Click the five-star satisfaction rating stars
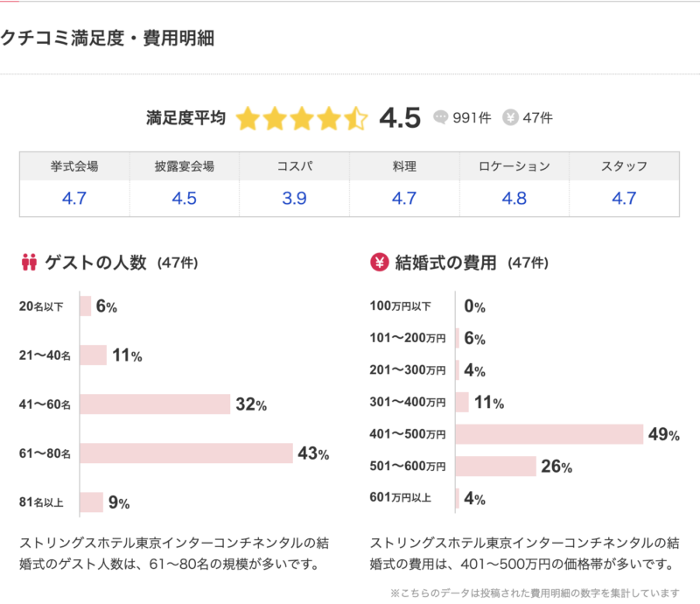 (x=302, y=118)
